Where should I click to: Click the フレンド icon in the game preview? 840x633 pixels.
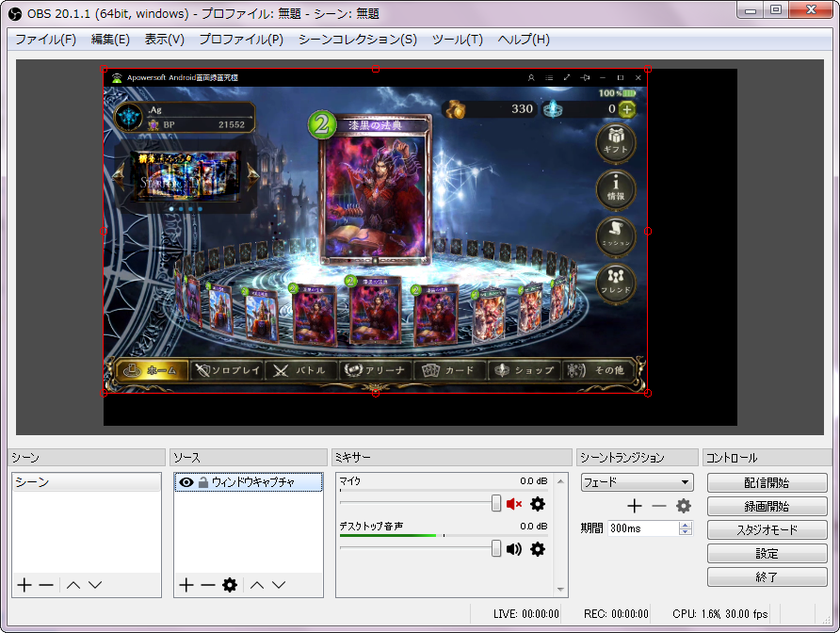pos(616,283)
